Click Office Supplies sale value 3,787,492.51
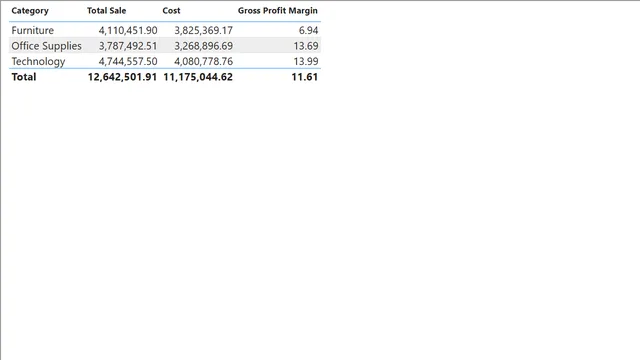Viewport: 640px width, 360px height. (128, 46)
